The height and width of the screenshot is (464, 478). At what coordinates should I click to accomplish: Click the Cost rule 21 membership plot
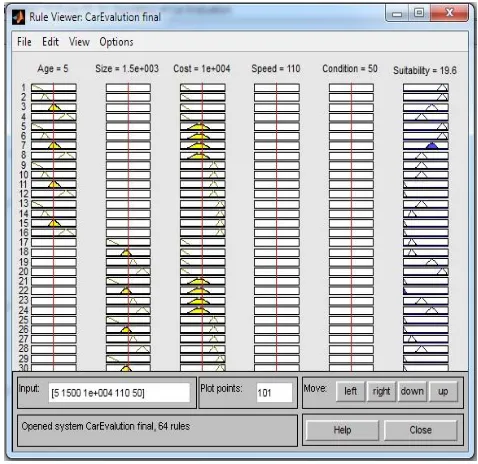(203, 281)
